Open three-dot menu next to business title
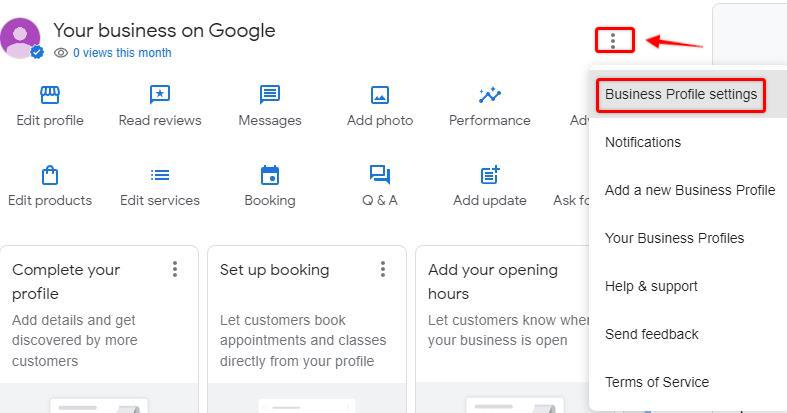787x413 pixels. tap(614, 40)
